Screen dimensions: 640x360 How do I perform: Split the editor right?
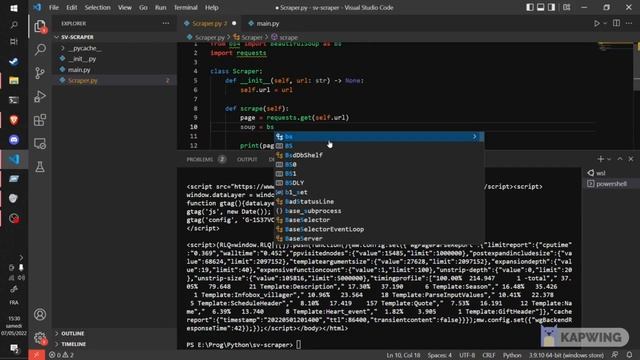tap(616, 24)
